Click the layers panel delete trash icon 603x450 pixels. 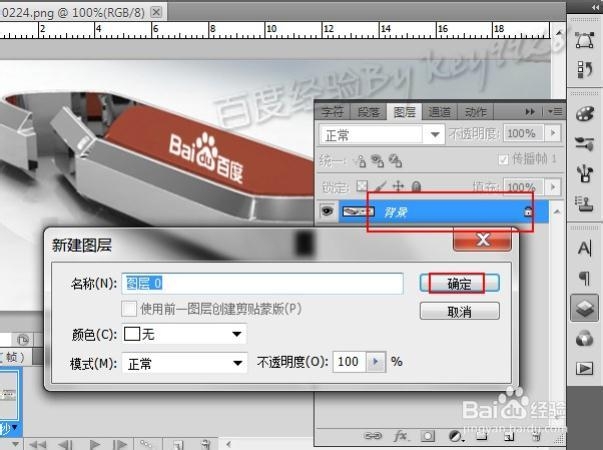537,436
